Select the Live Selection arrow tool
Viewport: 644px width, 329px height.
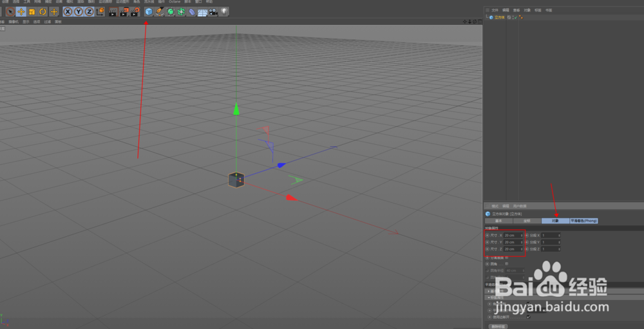pyautogui.click(x=10, y=12)
